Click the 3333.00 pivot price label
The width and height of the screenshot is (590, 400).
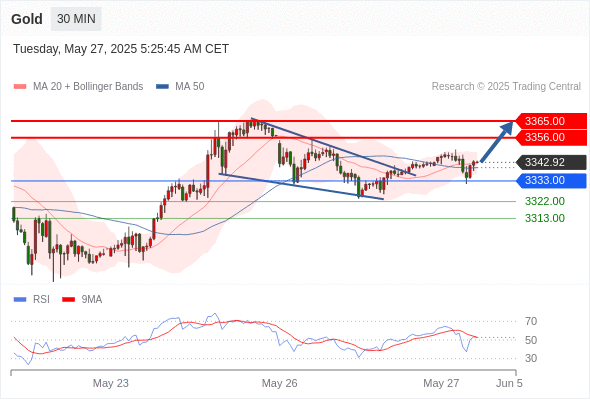point(551,181)
